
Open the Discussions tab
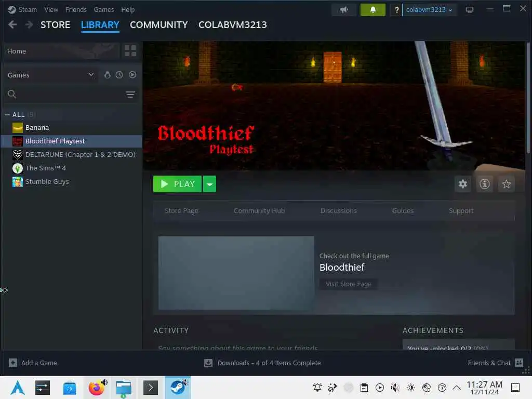[339, 211]
